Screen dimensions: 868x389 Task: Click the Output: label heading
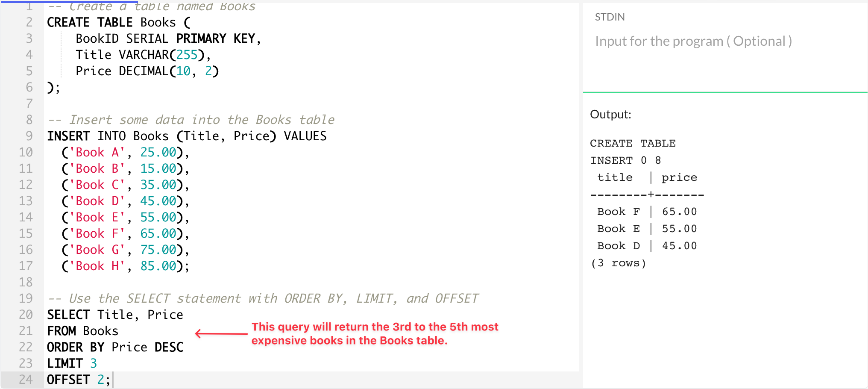tap(610, 114)
